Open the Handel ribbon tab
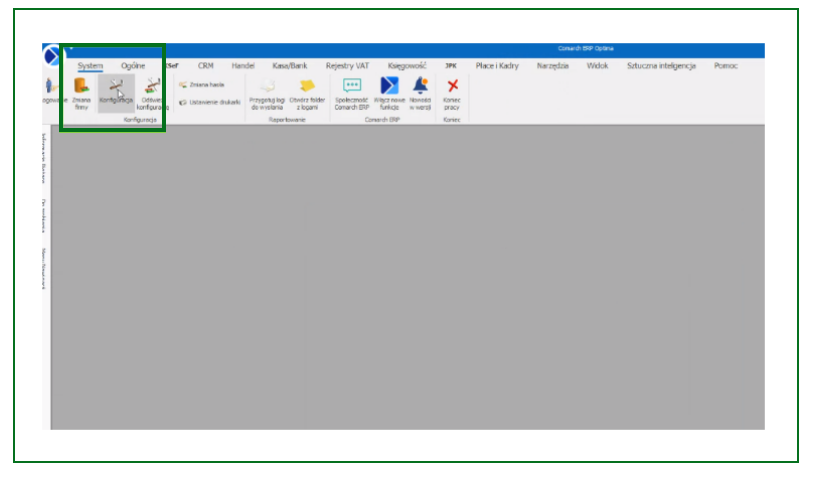This screenshot has width=815, height=478. click(x=243, y=66)
